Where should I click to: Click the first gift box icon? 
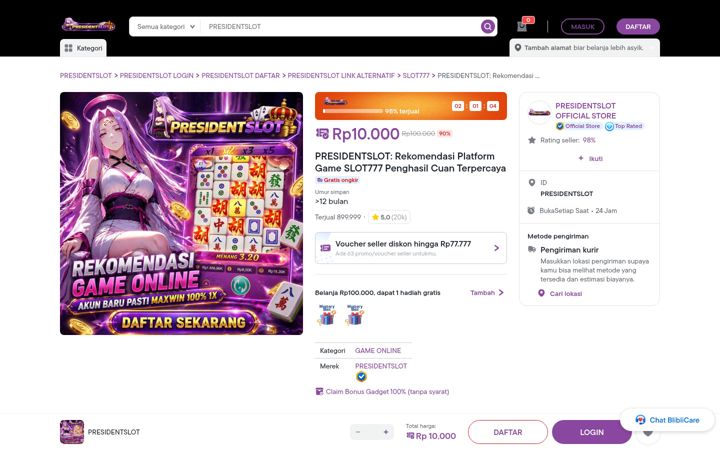pyautogui.click(x=327, y=315)
